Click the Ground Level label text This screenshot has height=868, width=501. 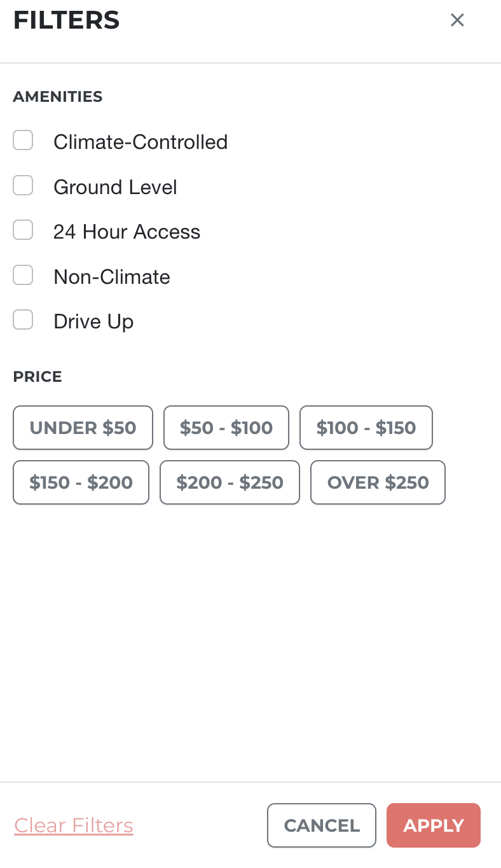coord(115,187)
